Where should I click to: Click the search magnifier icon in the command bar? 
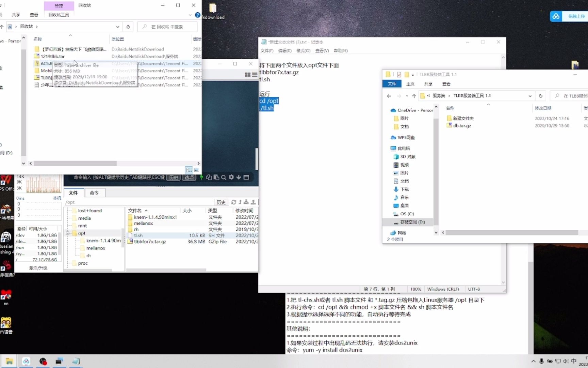(x=224, y=177)
